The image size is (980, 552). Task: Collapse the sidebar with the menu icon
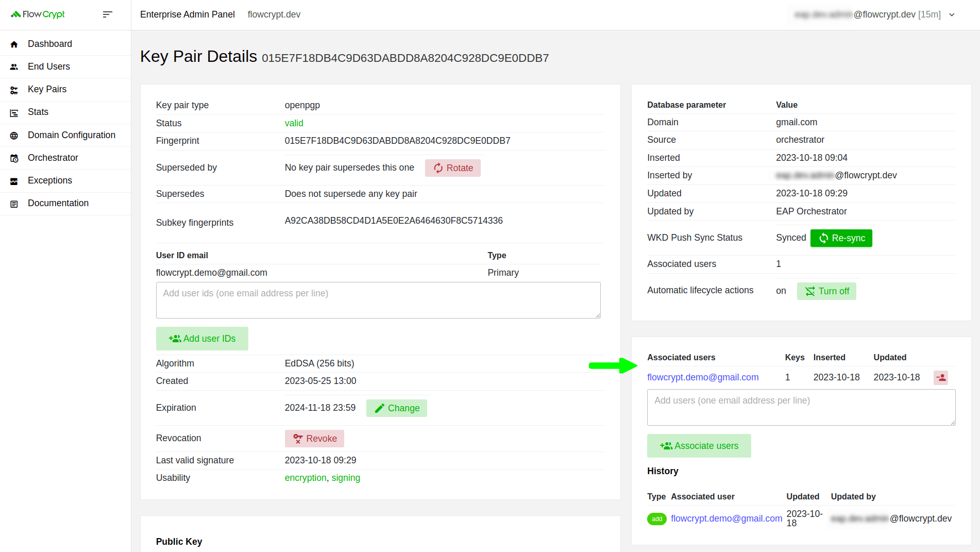pyautogui.click(x=107, y=14)
